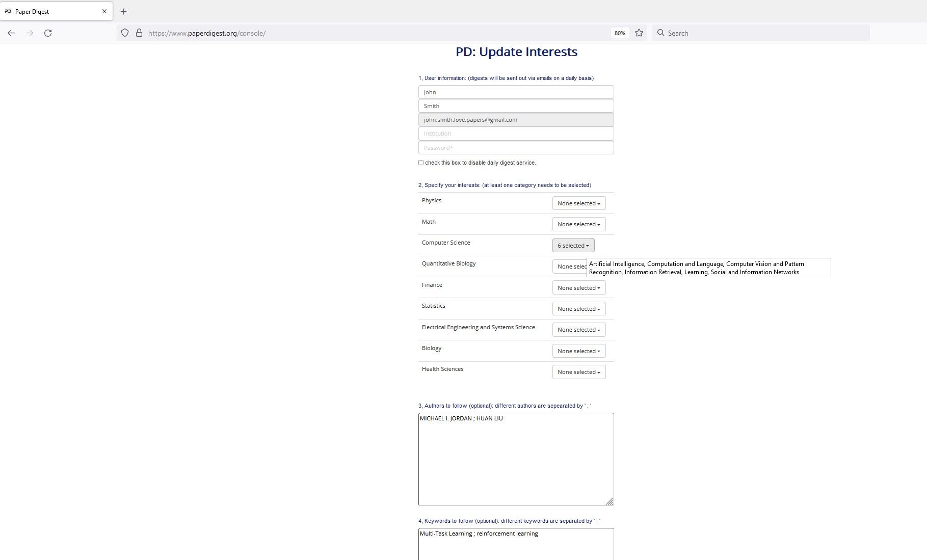Click the Institution input field
The width and height of the screenshot is (927, 560).
click(516, 134)
